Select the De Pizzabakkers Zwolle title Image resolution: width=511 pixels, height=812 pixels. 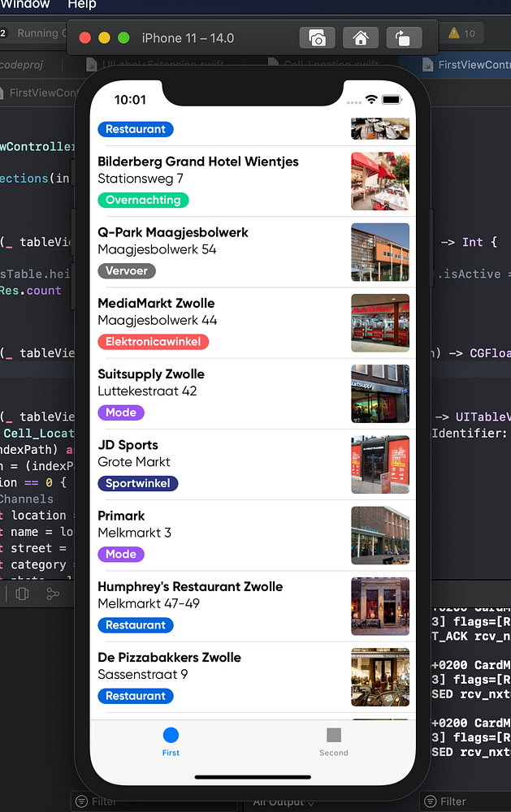170,658
